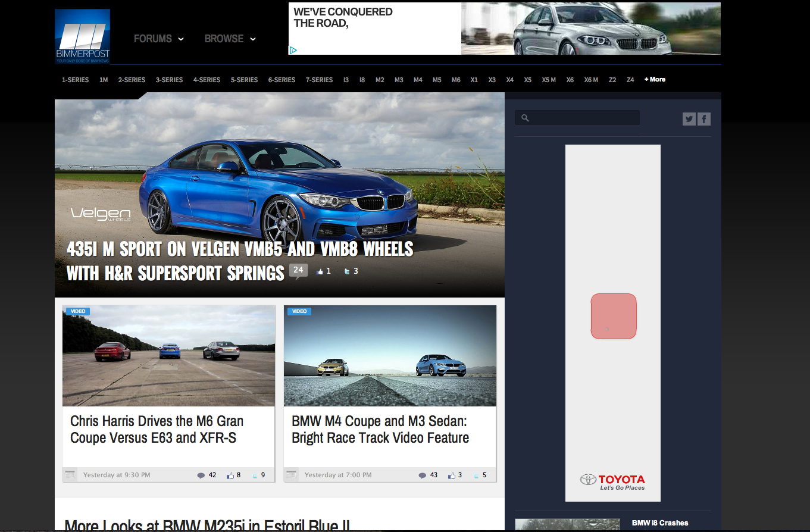Open BMW i8 Crashes sidebar story
Viewport: 810px width, 532px height.
pyautogui.click(x=660, y=523)
